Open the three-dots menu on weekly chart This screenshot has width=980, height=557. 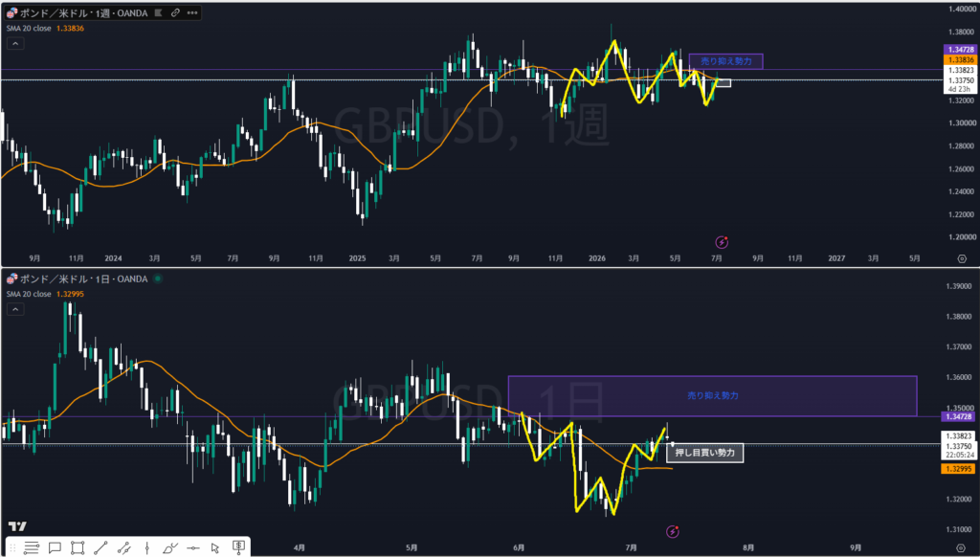pyautogui.click(x=191, y=12)
